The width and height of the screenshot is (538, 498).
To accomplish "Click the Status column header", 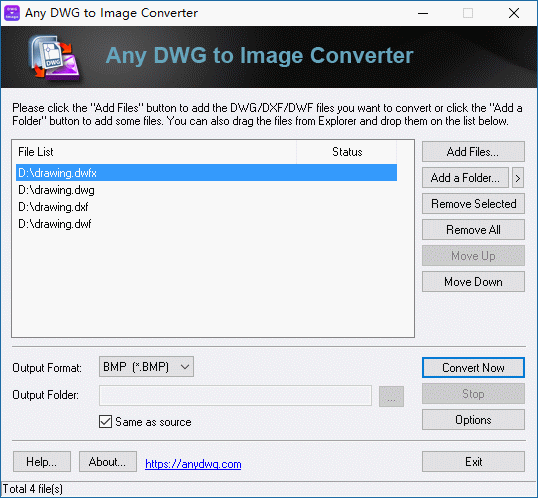I will pos(347,152).
